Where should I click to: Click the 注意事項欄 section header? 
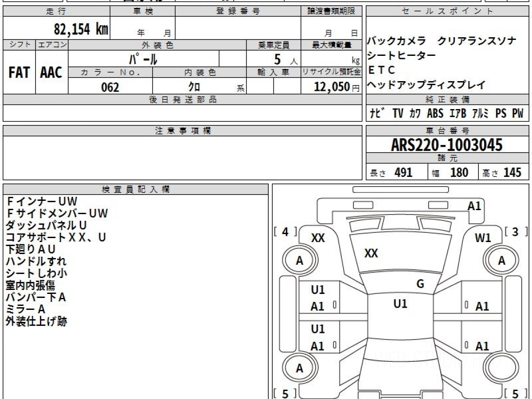coord(183,131)
